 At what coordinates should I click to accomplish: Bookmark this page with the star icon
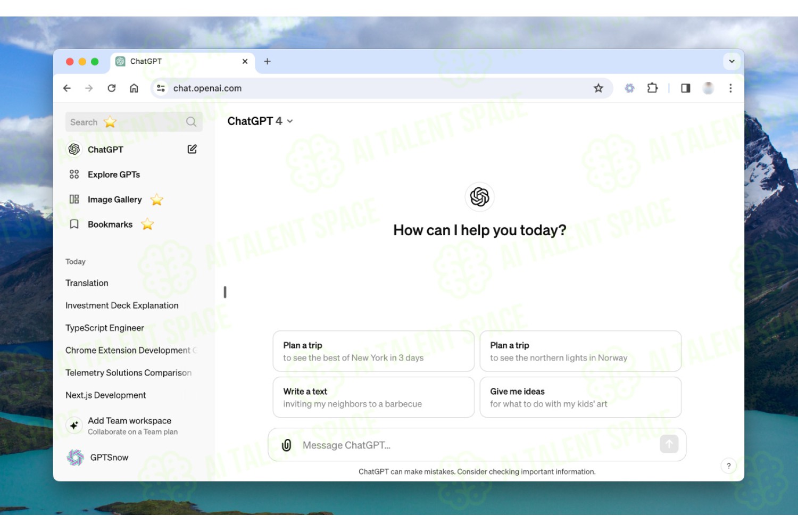coord(598,88)
